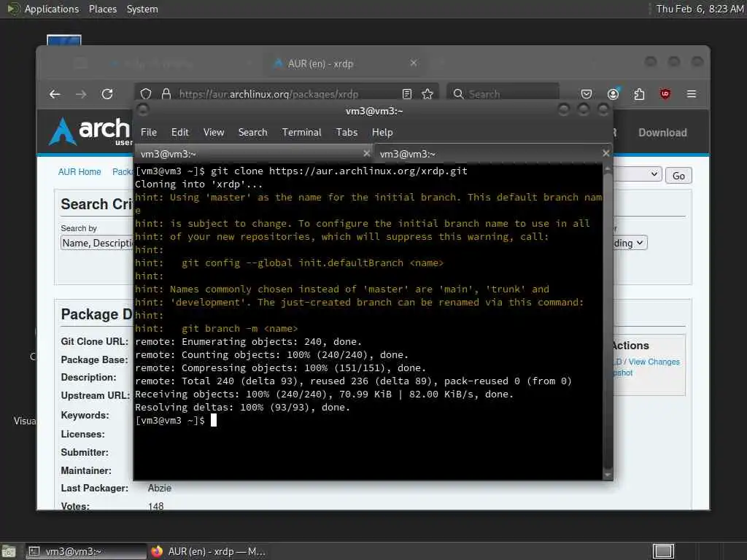Open the terminal View menu
747x560 pixels.
tap(214, 133)
